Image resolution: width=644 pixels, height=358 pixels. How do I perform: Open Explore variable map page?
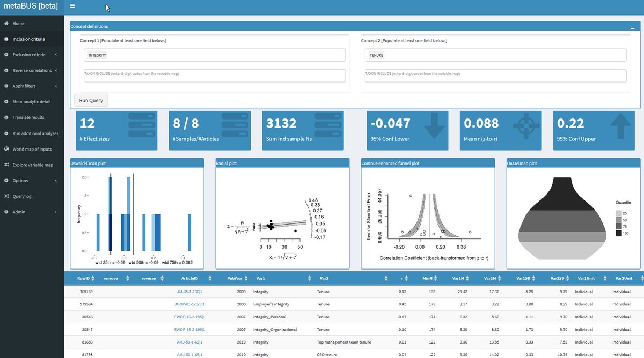[x=32, y=165]
